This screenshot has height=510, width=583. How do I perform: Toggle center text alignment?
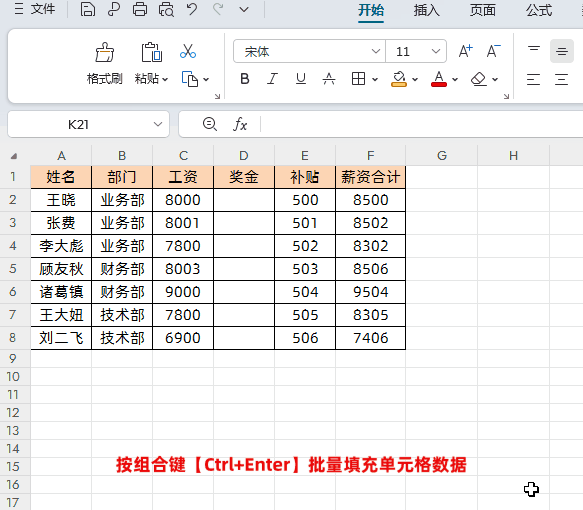pos(561,79)
